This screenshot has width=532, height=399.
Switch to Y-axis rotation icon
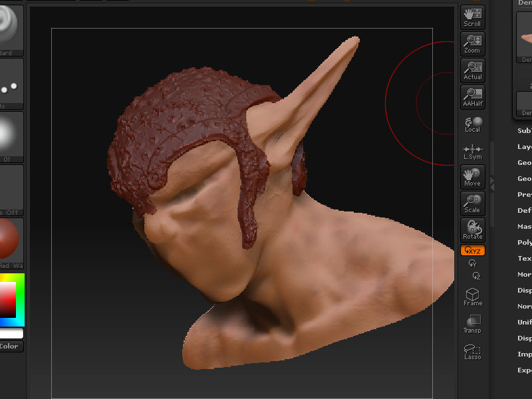tap(472, 263)
